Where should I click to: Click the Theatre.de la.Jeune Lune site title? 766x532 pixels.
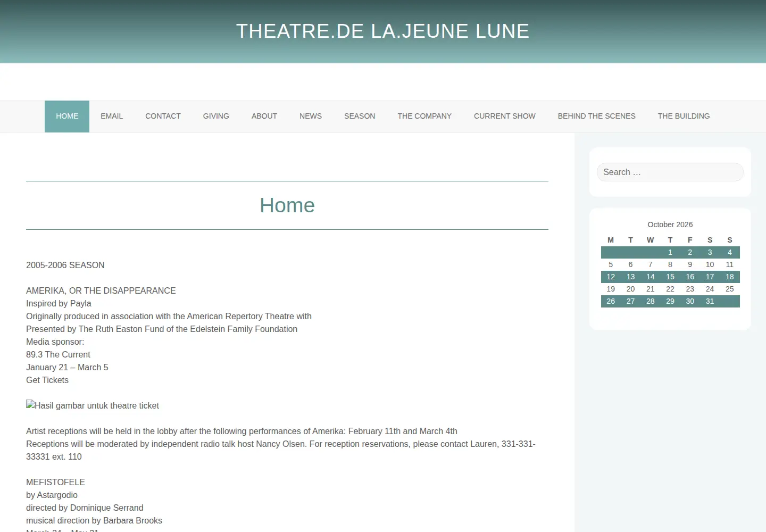tap(383, 31)
